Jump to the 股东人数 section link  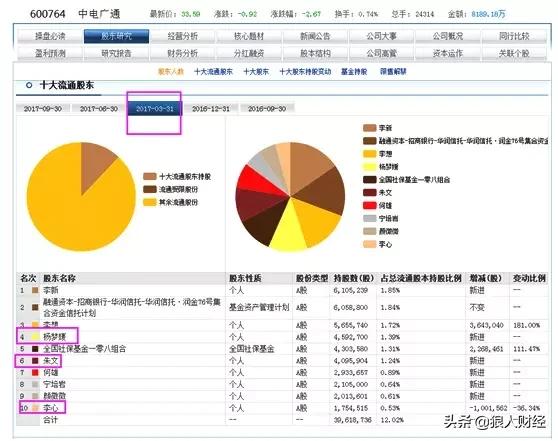pos(171,72)
